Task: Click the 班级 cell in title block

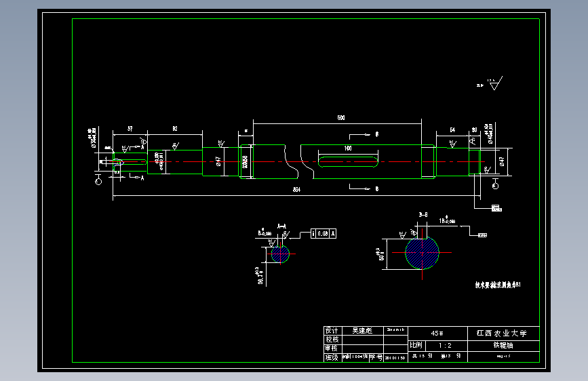Action: (332, 357)
